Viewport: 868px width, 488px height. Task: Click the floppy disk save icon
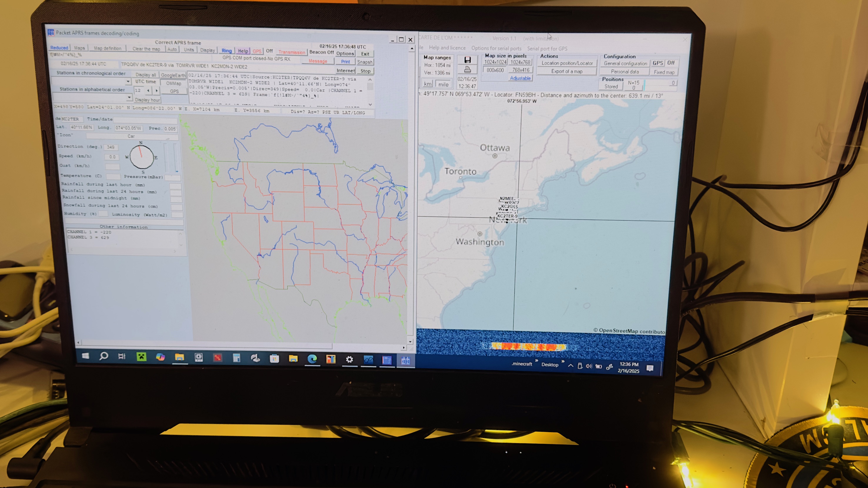pyautogui.click(x=467, y=60)
